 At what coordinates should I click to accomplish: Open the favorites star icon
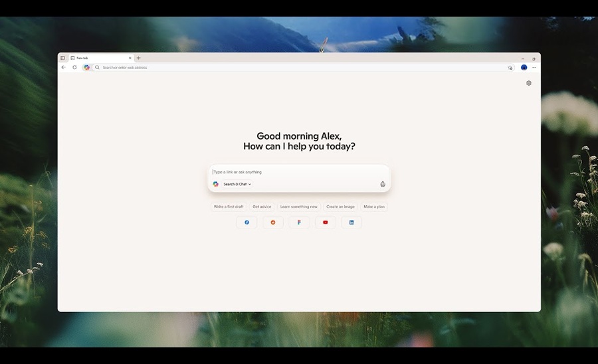click(x=510, y=67)
